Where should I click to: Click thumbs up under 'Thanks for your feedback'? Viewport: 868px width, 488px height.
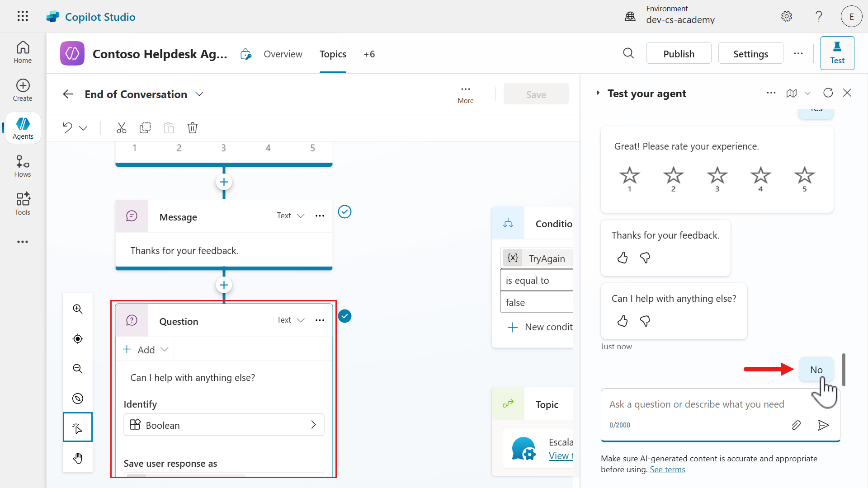623,258
